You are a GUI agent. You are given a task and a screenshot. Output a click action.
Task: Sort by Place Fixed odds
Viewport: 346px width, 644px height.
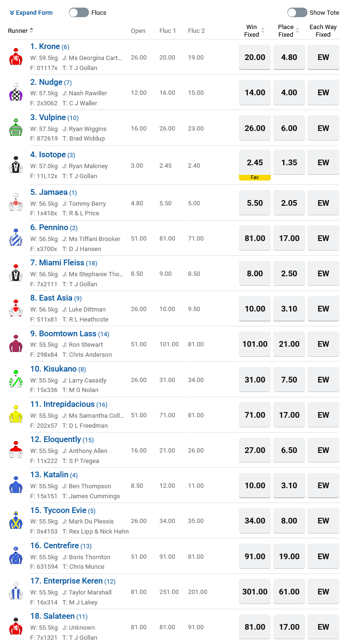pyautogui.click(x=289, y=31)
